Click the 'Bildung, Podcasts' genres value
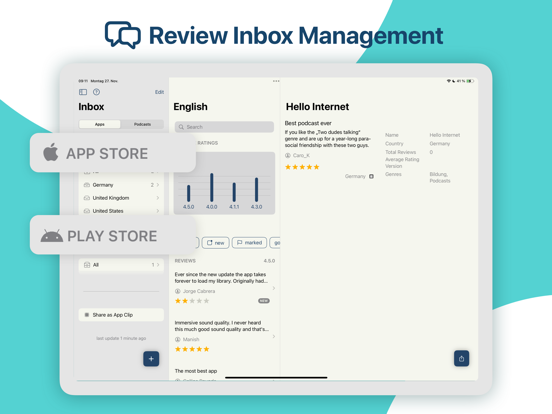552x414 pixels. pyautogui.click(x=440, y=177)
